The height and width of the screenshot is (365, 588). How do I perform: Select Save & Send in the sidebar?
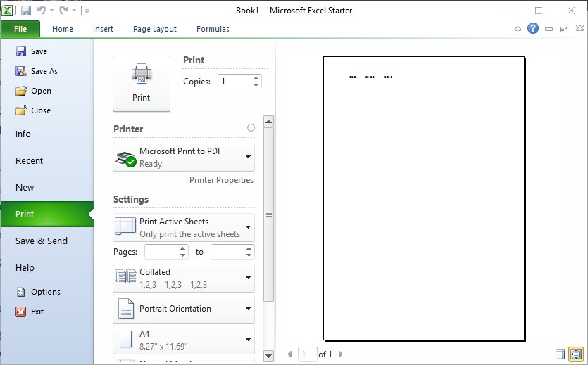tap(42, 241)
